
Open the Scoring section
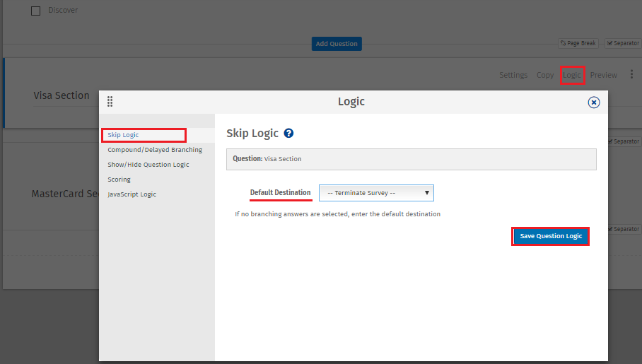(119, 180)
